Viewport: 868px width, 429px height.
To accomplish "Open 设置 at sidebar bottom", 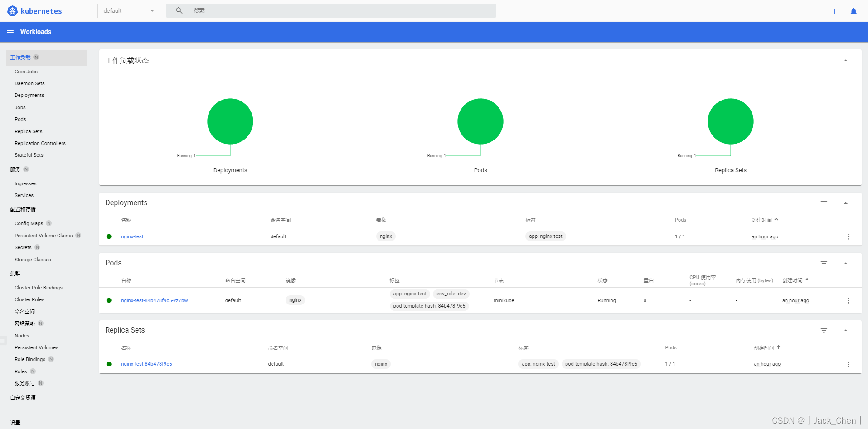I will pos(15,423).
